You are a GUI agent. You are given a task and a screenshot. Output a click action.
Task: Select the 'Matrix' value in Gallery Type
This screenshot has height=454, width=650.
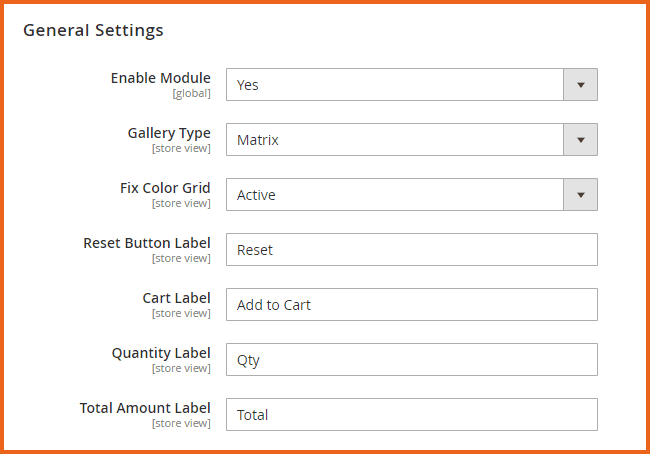click(395, 140)
